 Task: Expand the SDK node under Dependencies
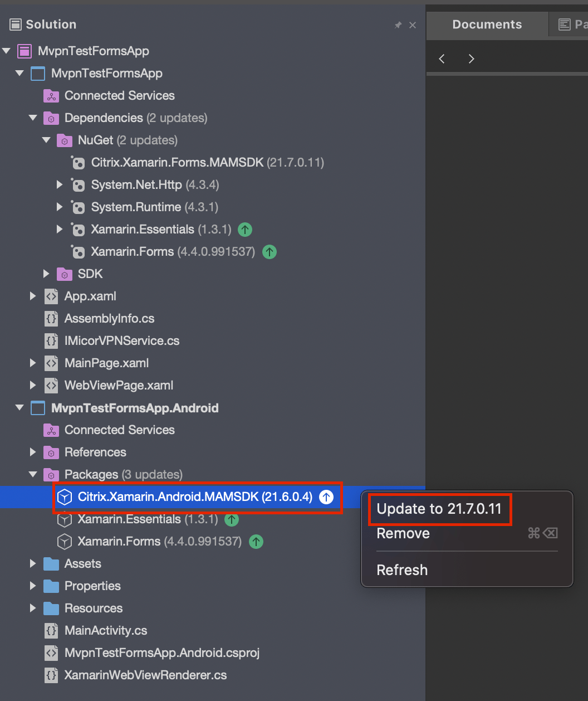click(46, 274)
